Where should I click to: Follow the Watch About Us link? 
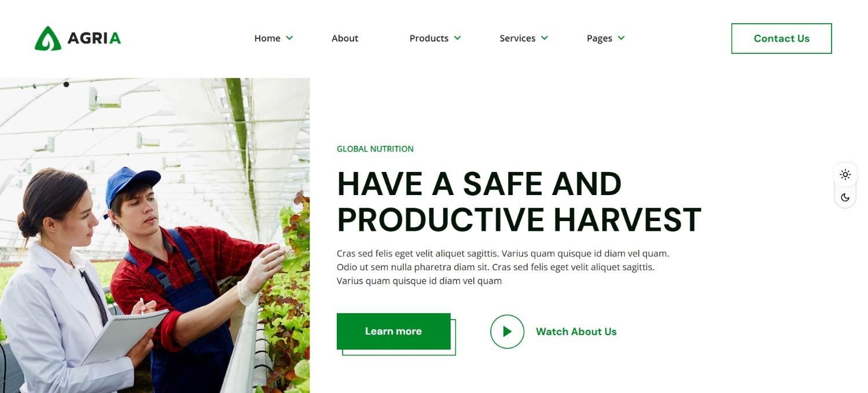coord(576,332)
